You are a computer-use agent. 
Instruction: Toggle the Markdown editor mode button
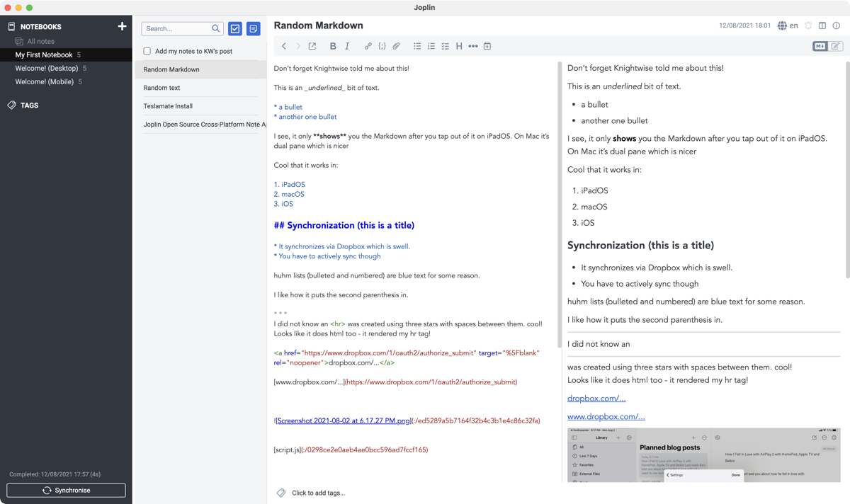[x=820, y=46]
